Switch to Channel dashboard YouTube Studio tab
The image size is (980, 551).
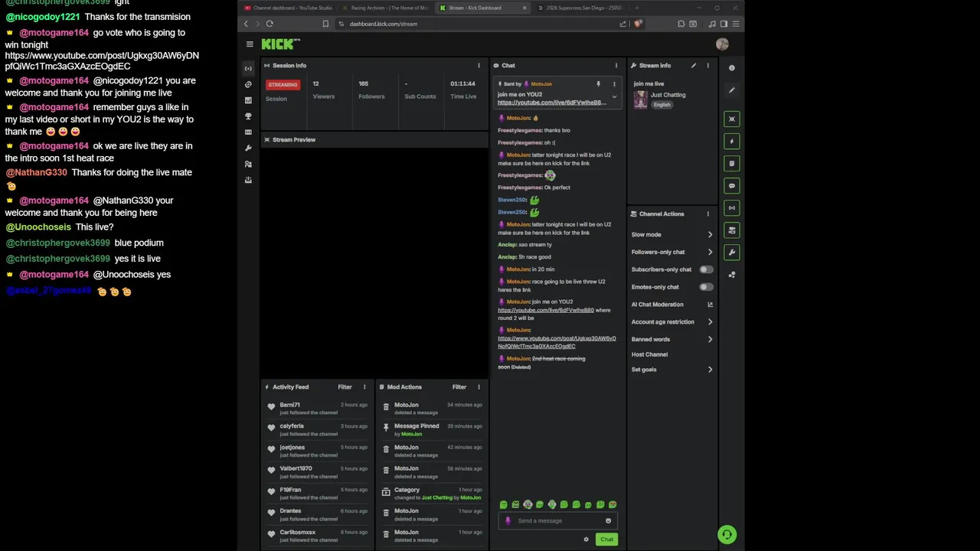(288, 8)
